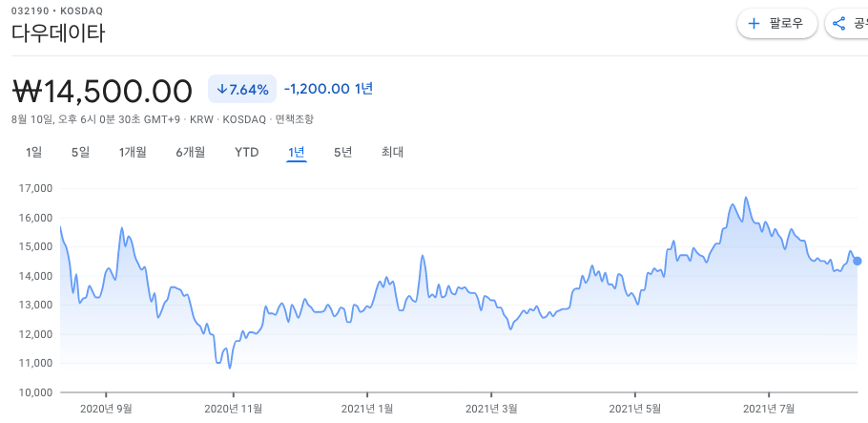Click the ↓7.64% change badge
The height and width of the screenshot is (423, 868).
click(242, 89)
